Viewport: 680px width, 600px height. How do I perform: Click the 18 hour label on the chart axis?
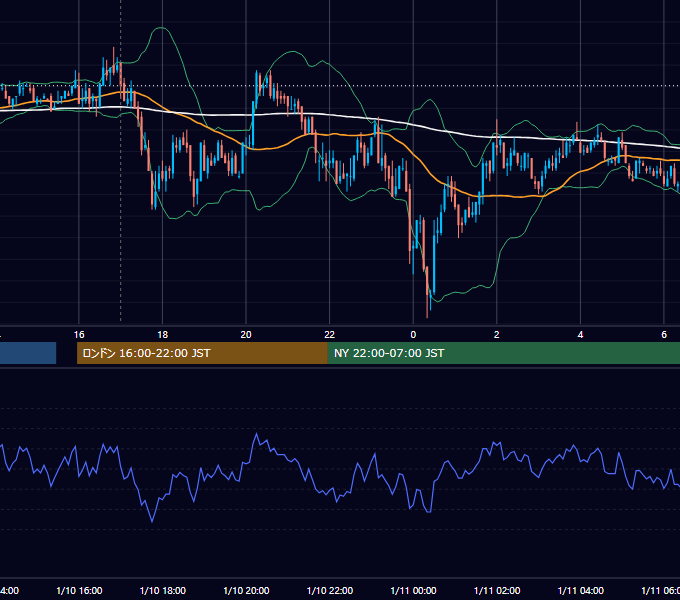162,335
